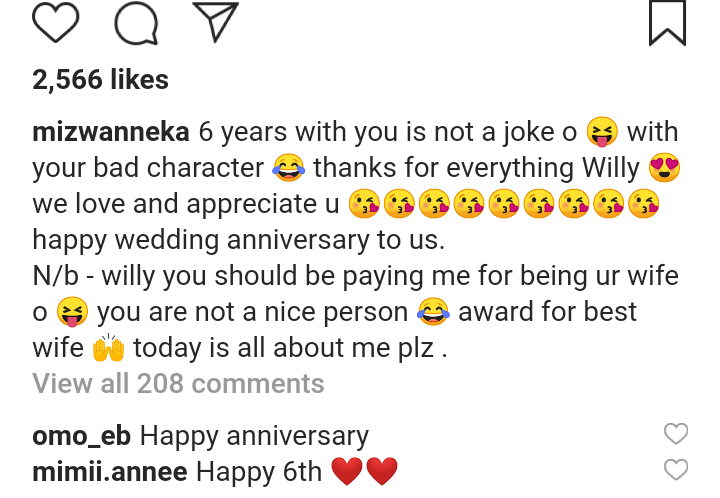Save the post with the bookmark icon

667,23
